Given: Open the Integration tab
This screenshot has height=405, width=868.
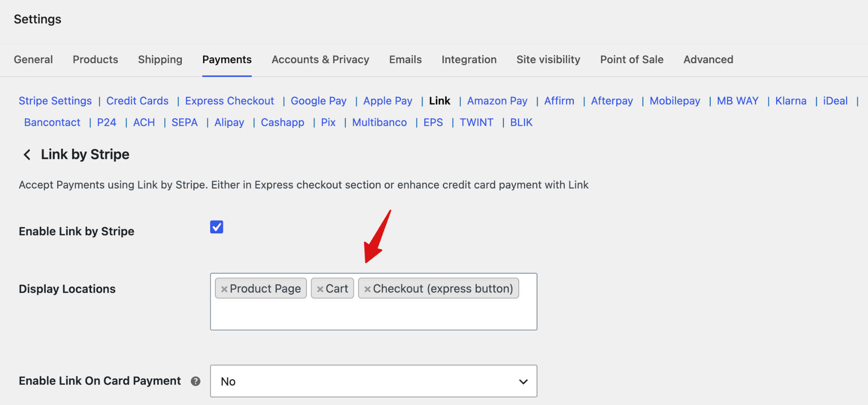Looking at the screenshot, I should coord(469,60).
